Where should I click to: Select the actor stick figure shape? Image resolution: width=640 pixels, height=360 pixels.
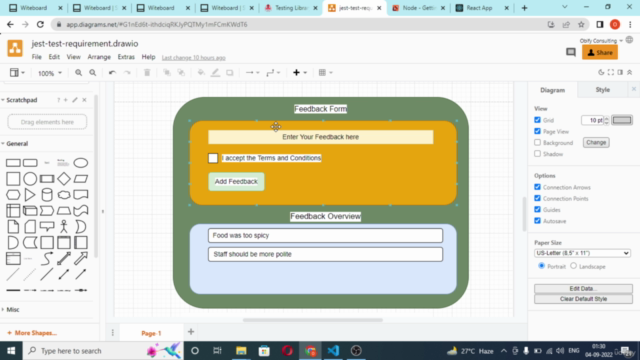[64, 226]
